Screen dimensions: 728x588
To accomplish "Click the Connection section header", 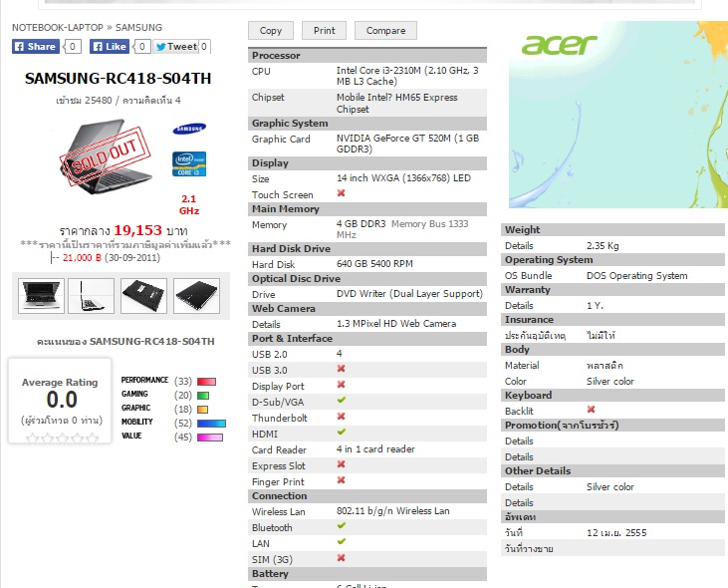I will (x=367, y=496).
